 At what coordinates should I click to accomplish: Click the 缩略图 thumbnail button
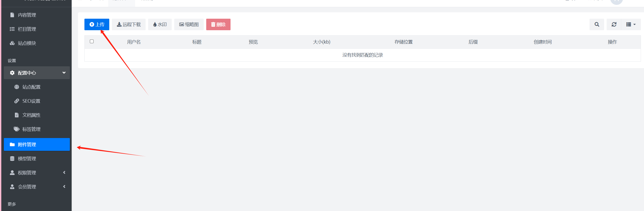pyautogui.click(x=189, y=25)
